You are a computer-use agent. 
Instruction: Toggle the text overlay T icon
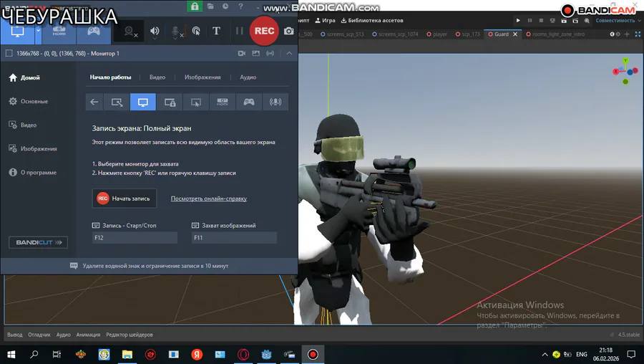[216, 32]
